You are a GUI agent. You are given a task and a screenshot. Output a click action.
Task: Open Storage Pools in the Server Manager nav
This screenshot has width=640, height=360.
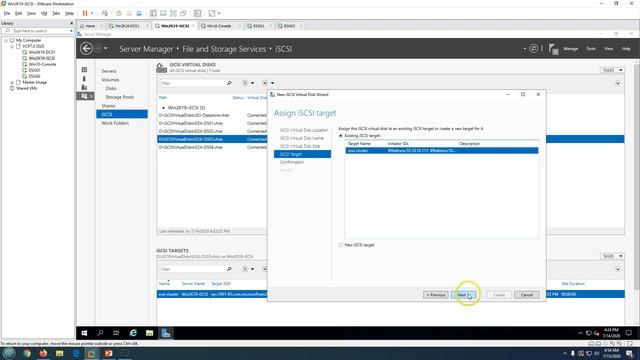point(120,97)
